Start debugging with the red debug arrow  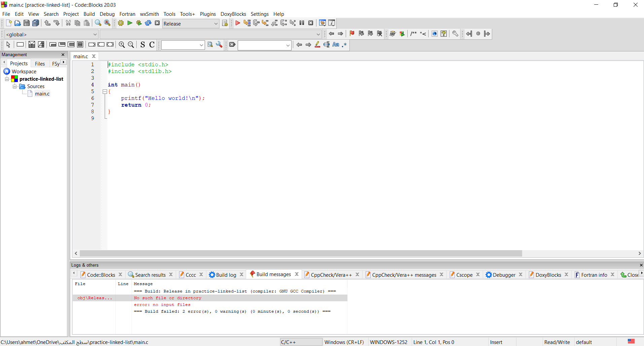[238, 23]
